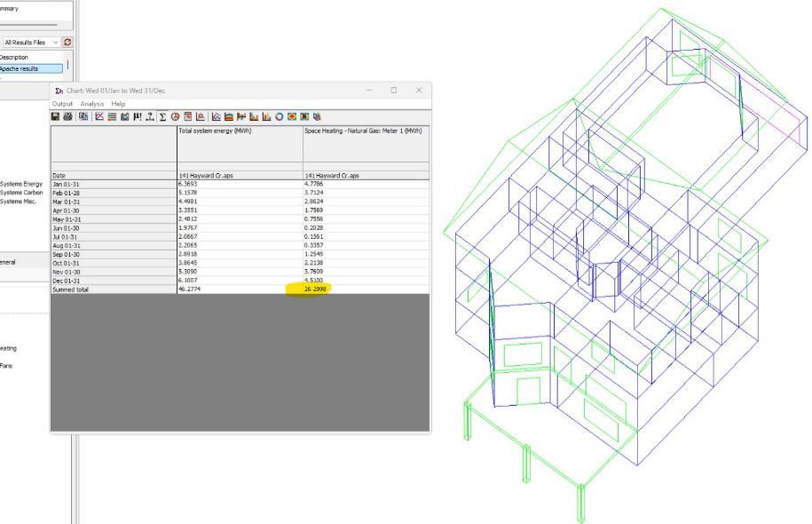Open the All Results Files dropdown
This screenshot has height=524, width=812.
31,43
